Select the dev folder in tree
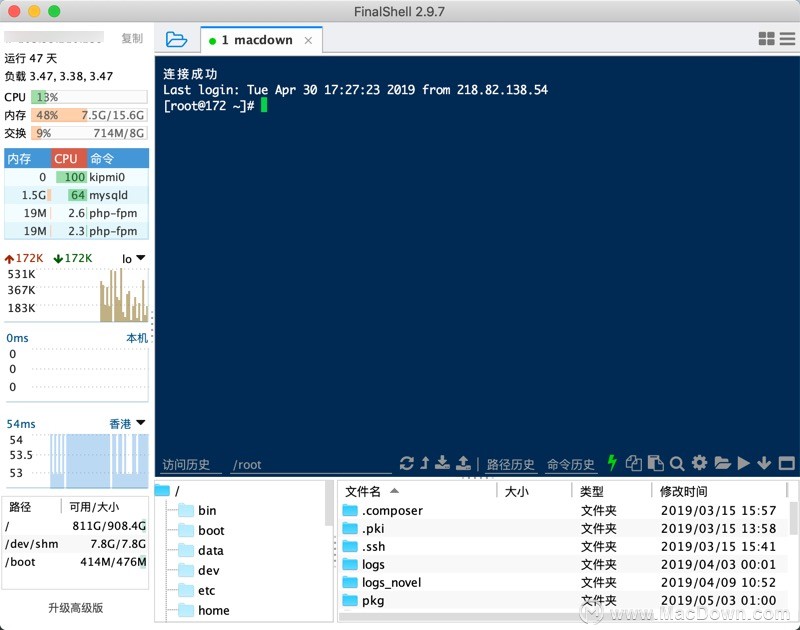The width and height of the screenshot is (800, 630). 199,570
